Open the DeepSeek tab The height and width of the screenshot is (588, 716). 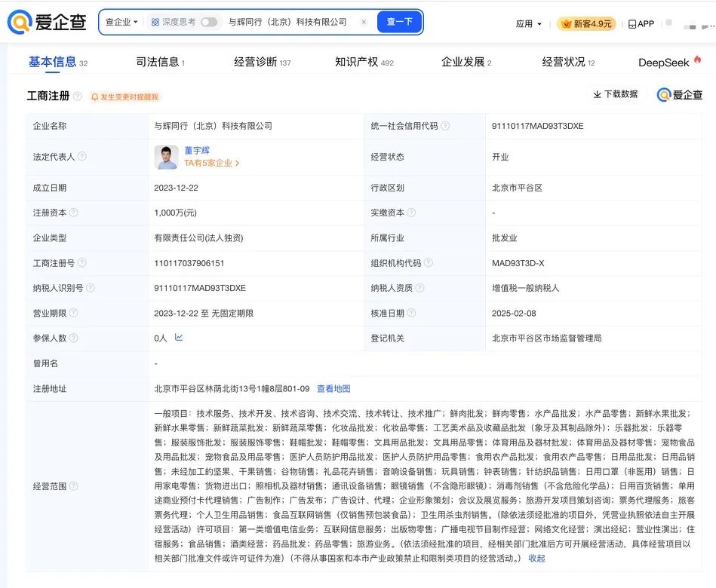pos(669,62)
